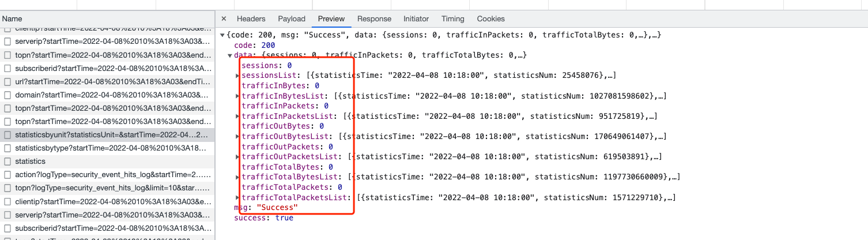Open the Payload tab
Screen dimensions: 868x240
point(292,19)
